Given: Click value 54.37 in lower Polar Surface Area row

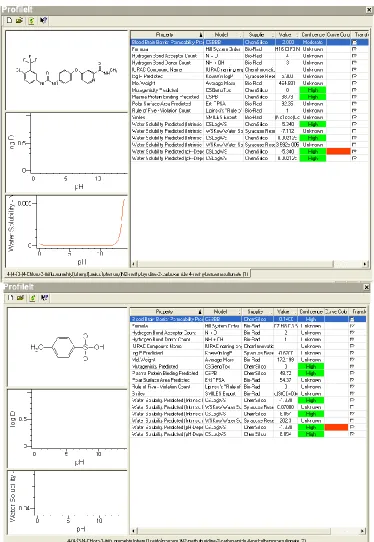Looking at the screenshot, I should [285, 380].
